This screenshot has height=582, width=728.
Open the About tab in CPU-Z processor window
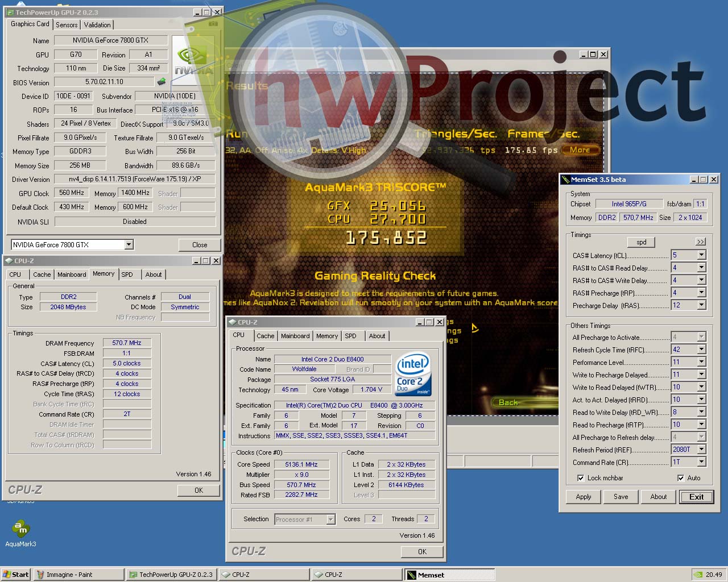[377, 336]
